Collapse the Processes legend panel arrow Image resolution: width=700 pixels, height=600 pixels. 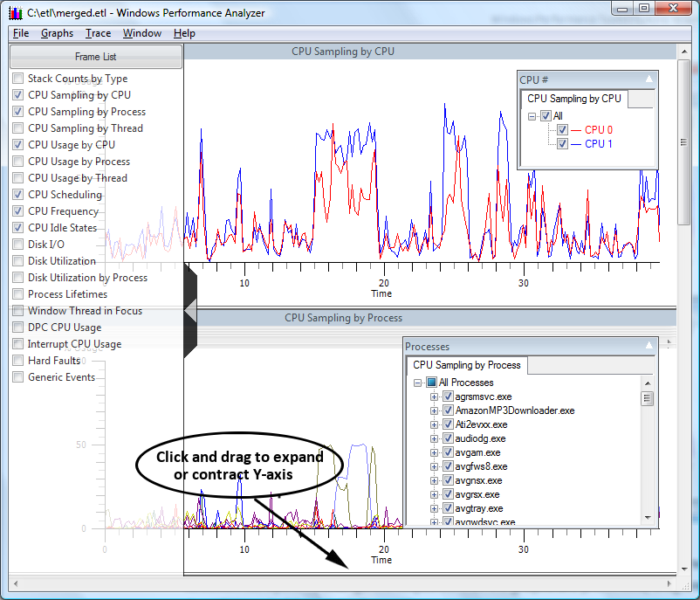click(649, 345)
